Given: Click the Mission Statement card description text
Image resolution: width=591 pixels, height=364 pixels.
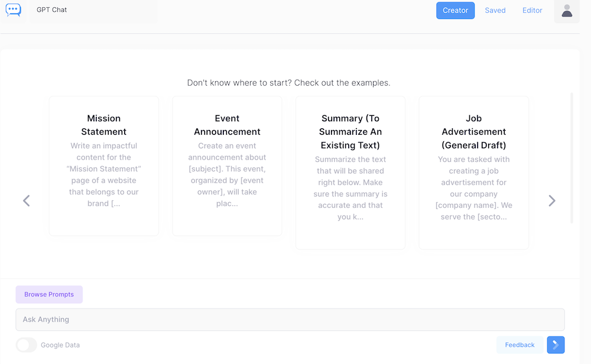Looking at the screenshot, I should [104, 174].
